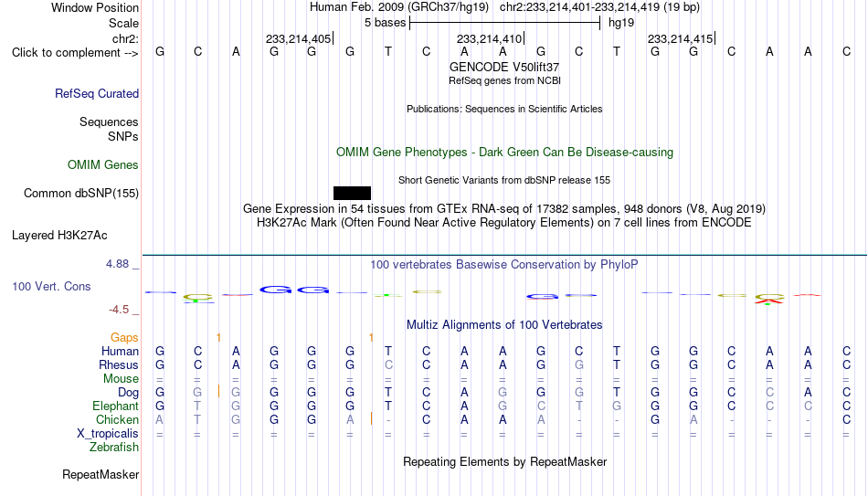Open the RefSeq Curated track label

(x=97, y=93)
